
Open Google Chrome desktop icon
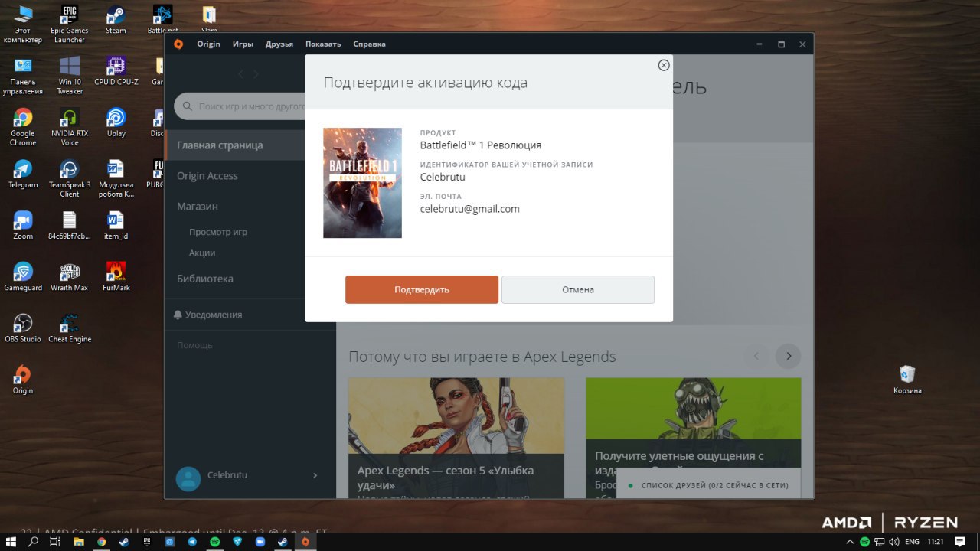tap(23, 127)
